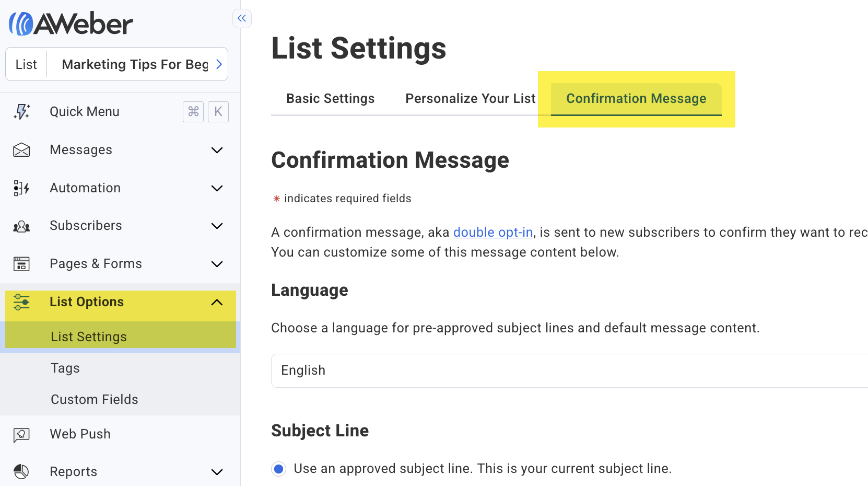
Task: Click the Reports globe icon
Action: click(21, 471)
